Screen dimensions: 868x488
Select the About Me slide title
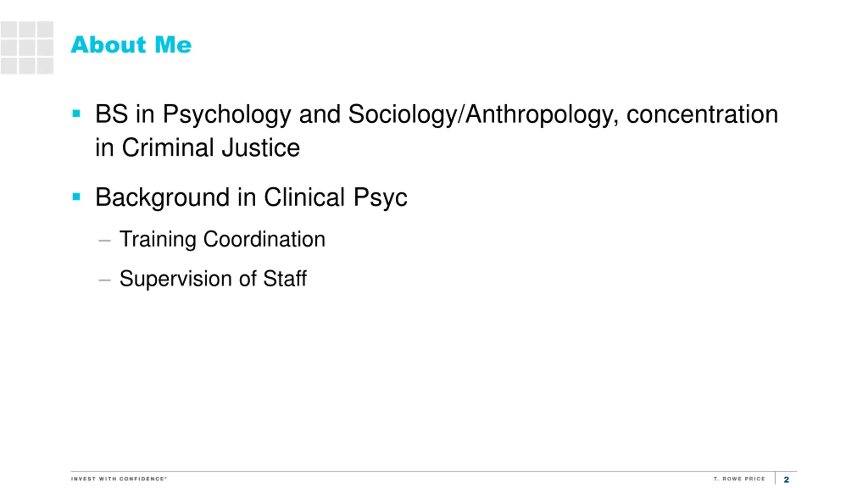(x=131, y=45)
